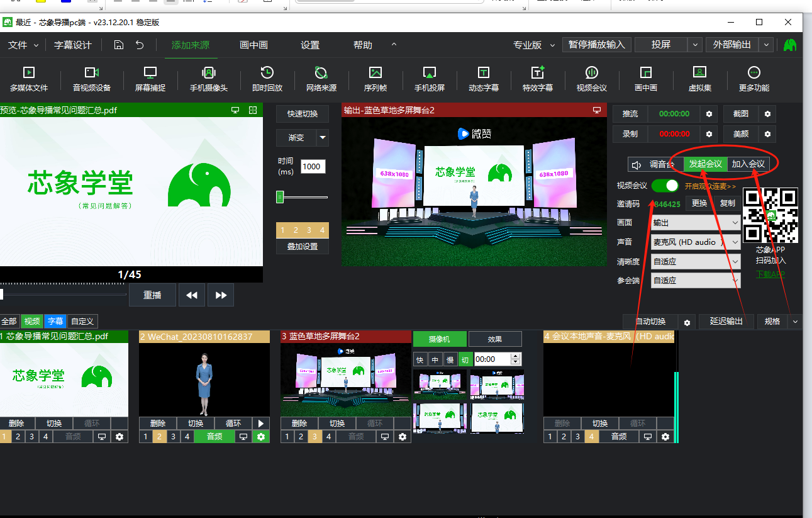Image resolution: width=812 pixels, height=518 pixels.
Task: Toggle the 视频 source filter
Action: [33, 321]
